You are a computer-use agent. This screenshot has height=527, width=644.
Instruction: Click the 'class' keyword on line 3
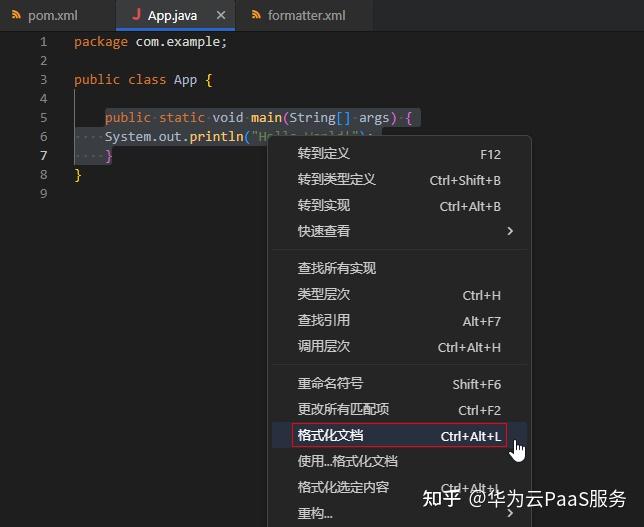click(147, 80)
